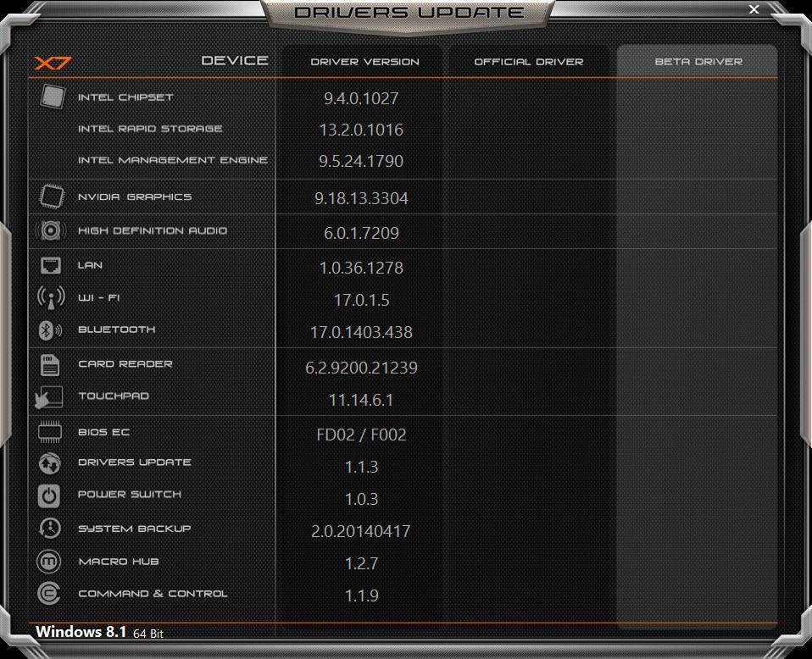The height and width of the screenshot is (659, 812).
Task: Select the BIOS EC label
Action: coord(103,432)
